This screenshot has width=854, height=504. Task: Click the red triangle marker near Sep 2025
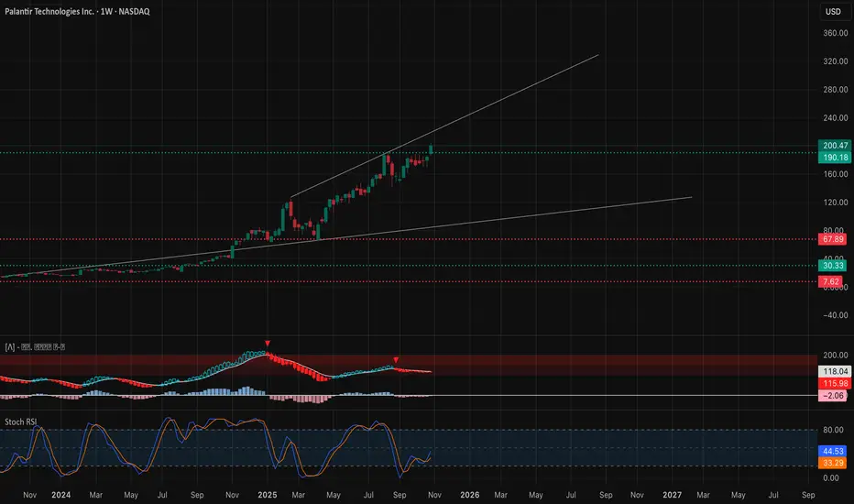click(396, 360)
